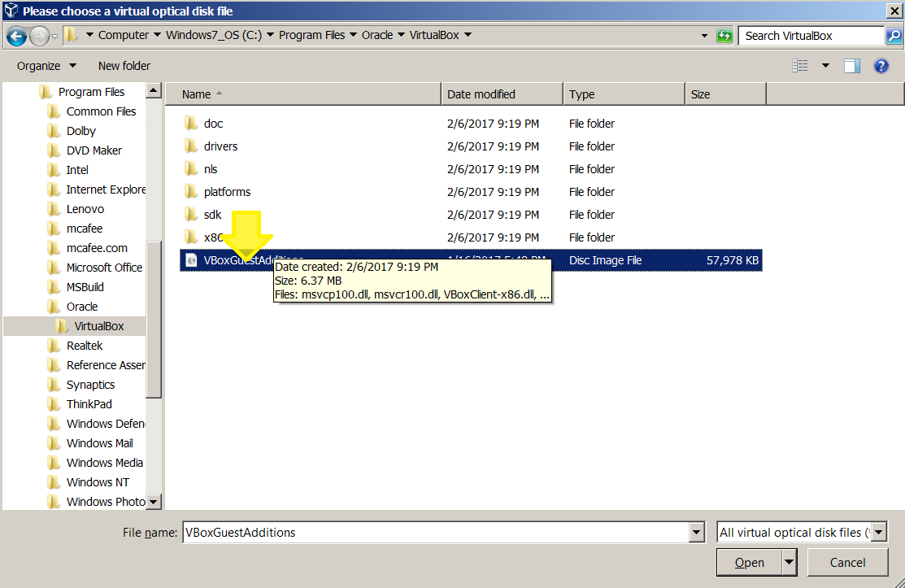Screen dimensions: 905x588
Task: Expand the arrow after VirtualBox breadcrumb
Action: [468, 35]
